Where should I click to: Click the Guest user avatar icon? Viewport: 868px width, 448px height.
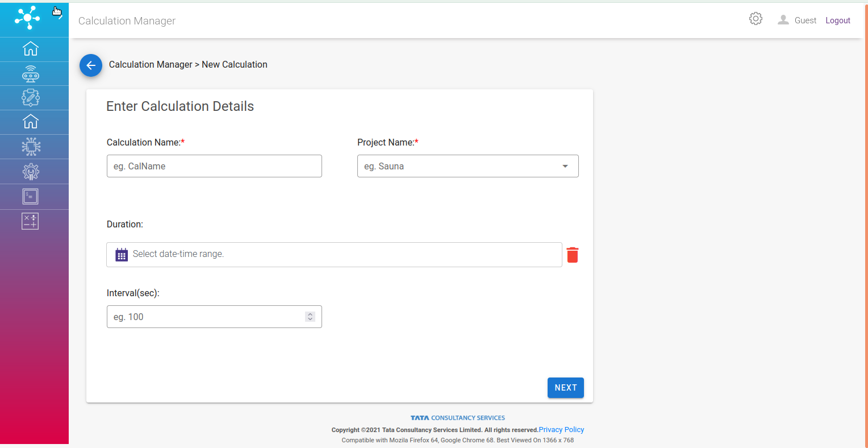point(783,20)
